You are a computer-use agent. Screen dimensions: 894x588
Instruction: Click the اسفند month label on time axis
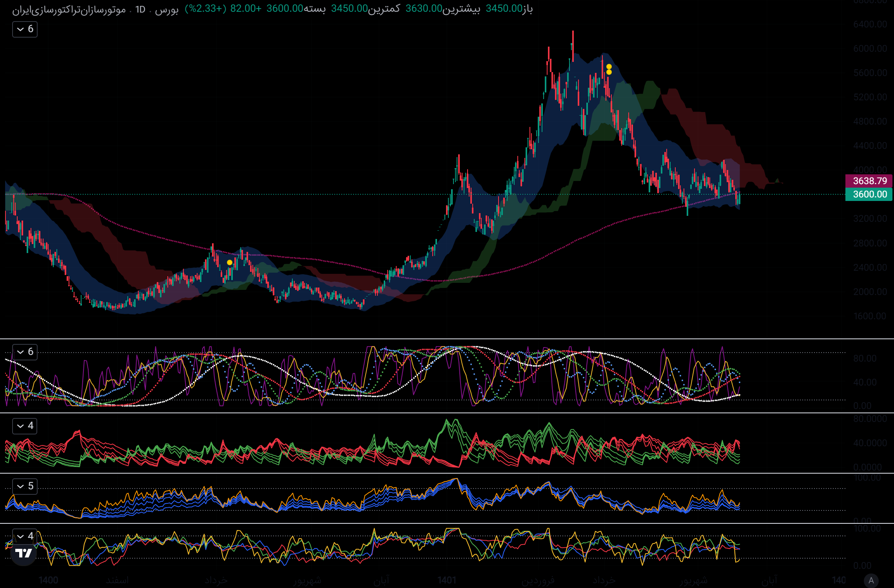pos(117,580)
